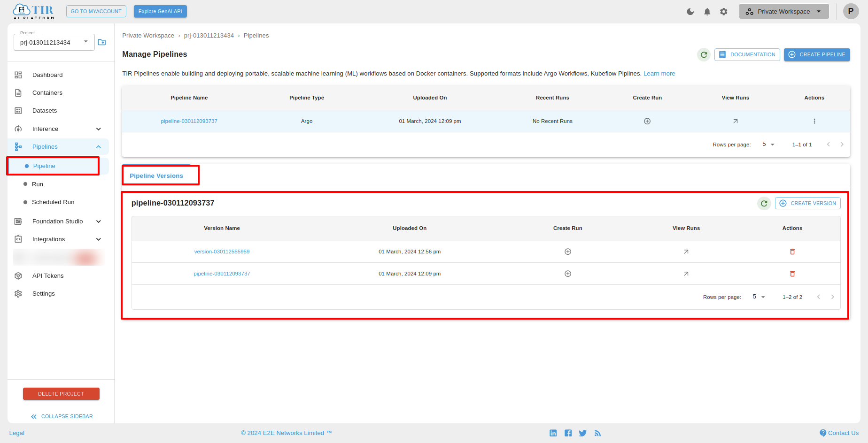868x443 pixels.
Task: Open the Learn more link
Action: (x=659, y=74)
